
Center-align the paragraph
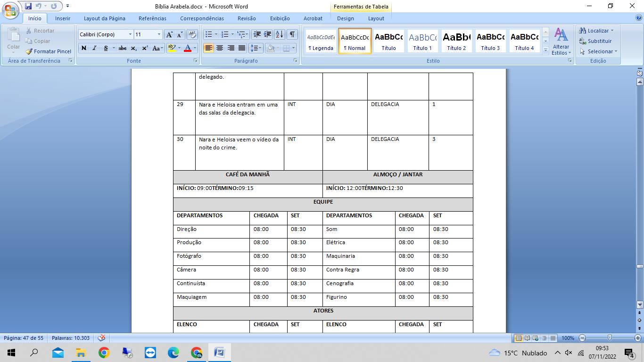(x=219, y=48)
